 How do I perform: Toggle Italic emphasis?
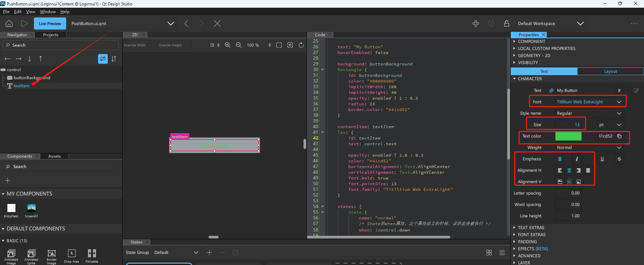point(577,159)
